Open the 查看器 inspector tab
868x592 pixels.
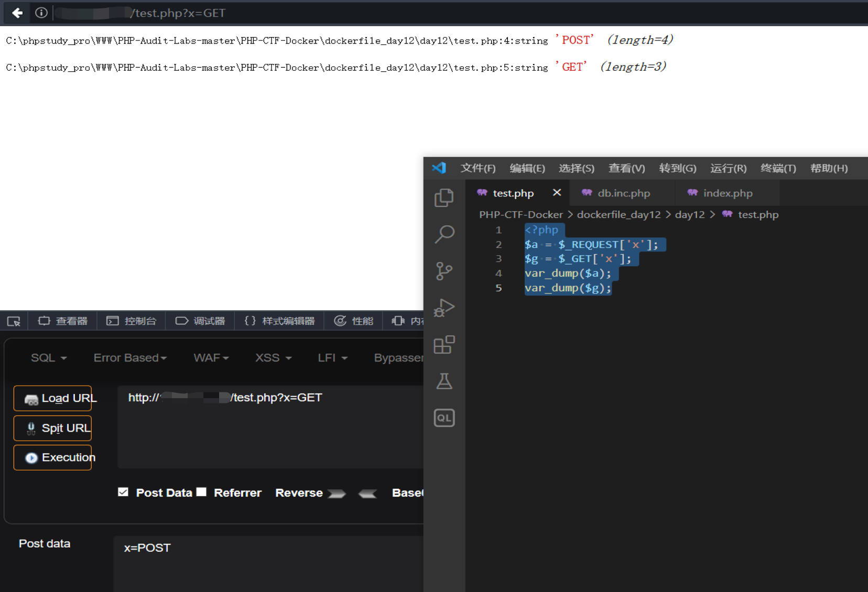tap(63, 321)
